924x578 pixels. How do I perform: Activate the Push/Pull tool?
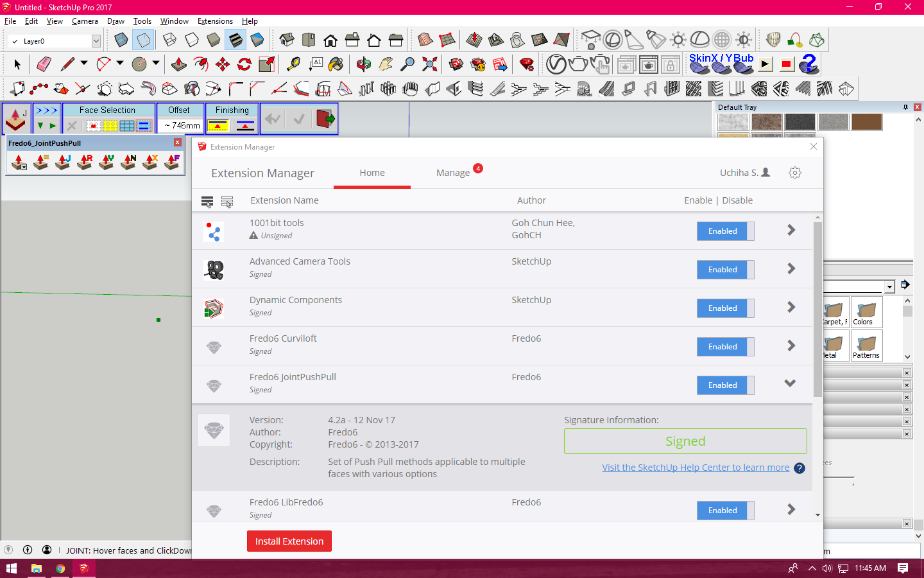point(179,64)
